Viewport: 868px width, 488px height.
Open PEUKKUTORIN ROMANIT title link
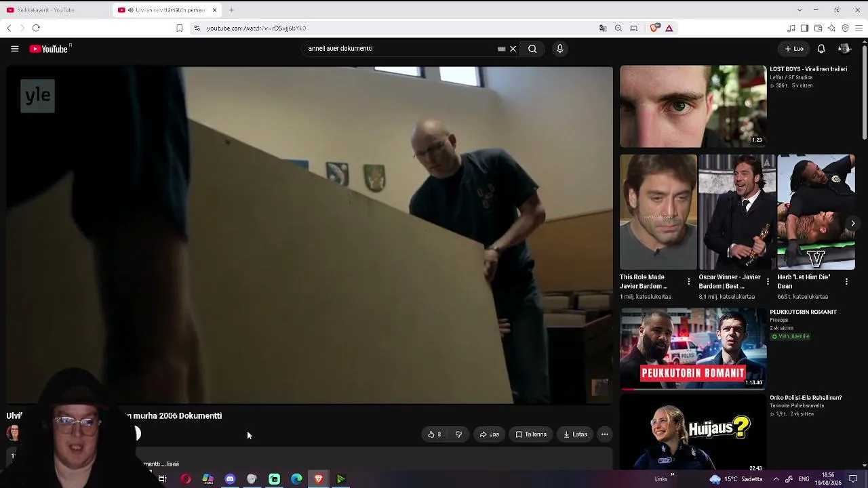pyautogui.click(x=803, y=312)
